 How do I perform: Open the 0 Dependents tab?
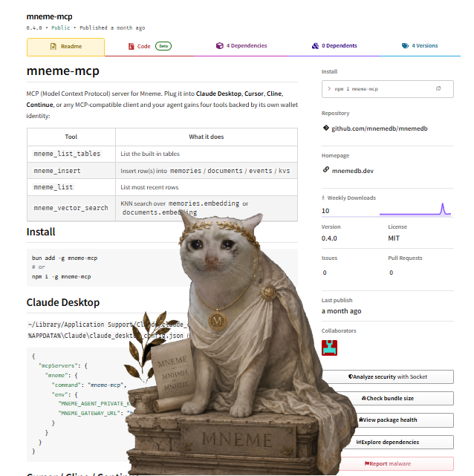click(334, 46)
